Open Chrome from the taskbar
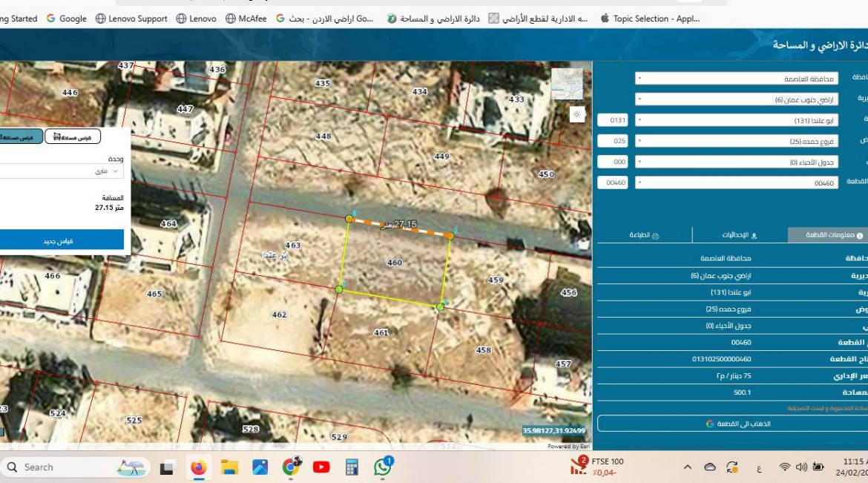This screenshot has width=868, height=483. (x=291, y=467)
